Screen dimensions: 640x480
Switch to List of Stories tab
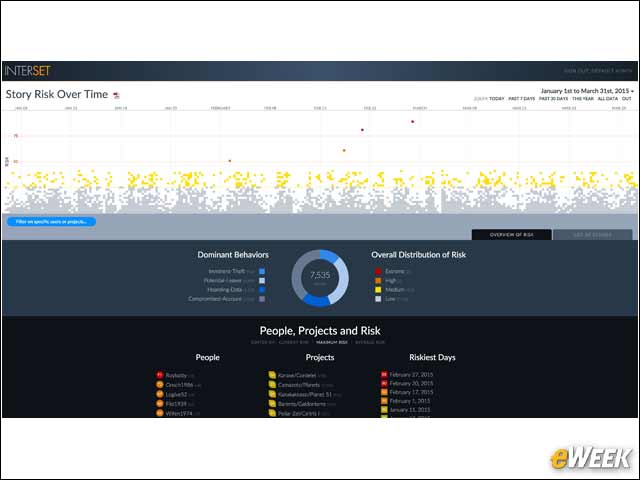[x=592, y=235]
